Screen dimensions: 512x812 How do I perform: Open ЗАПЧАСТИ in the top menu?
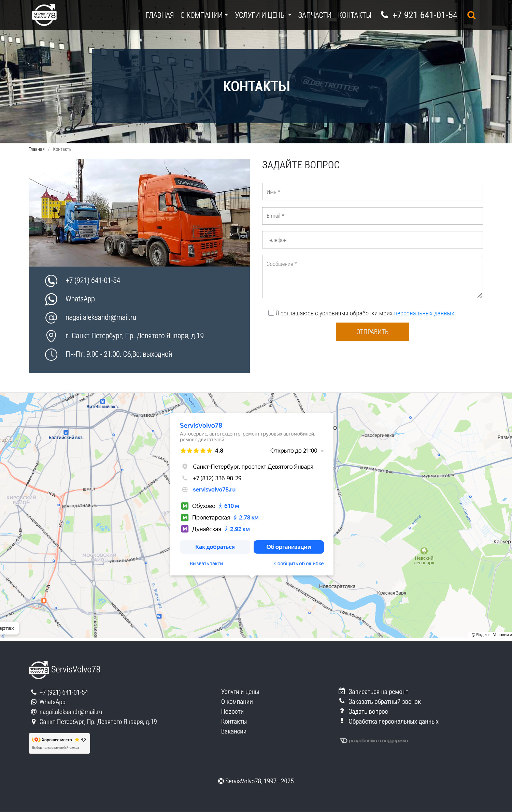pyautogui.click(x=315, y=15)
